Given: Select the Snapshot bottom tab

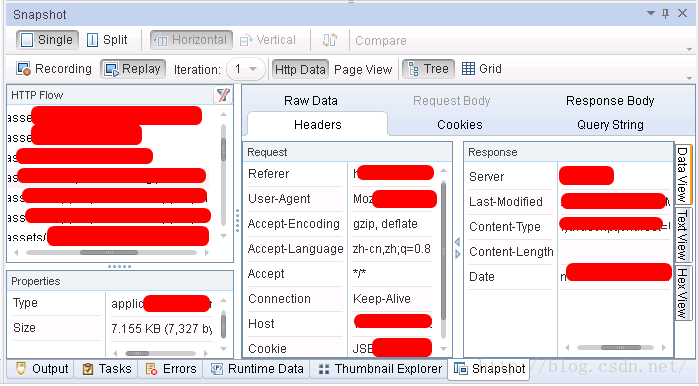Looking at the screenshot, I should point(489,369).
